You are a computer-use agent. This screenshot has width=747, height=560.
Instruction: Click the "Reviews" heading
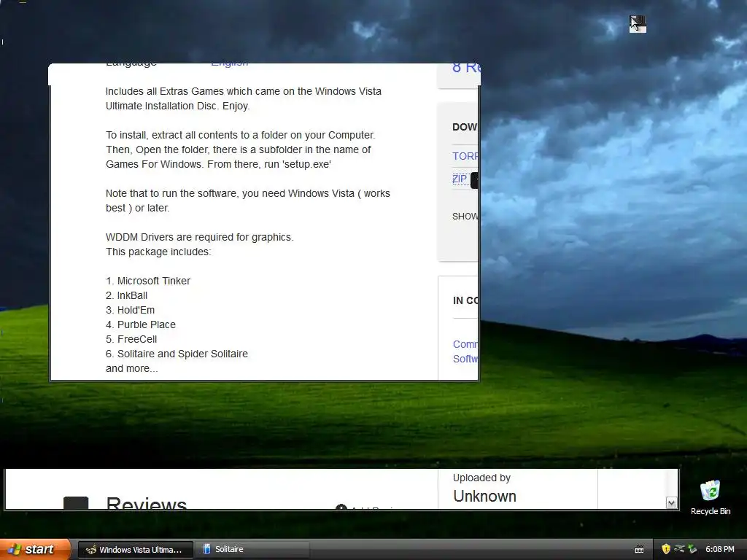tap(146, 502)
